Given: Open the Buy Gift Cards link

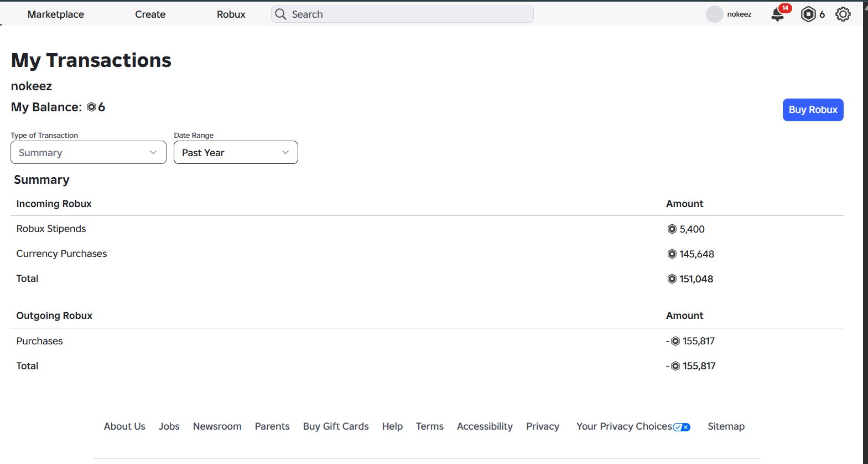Looking at the screenshot, I should (336, 426).
